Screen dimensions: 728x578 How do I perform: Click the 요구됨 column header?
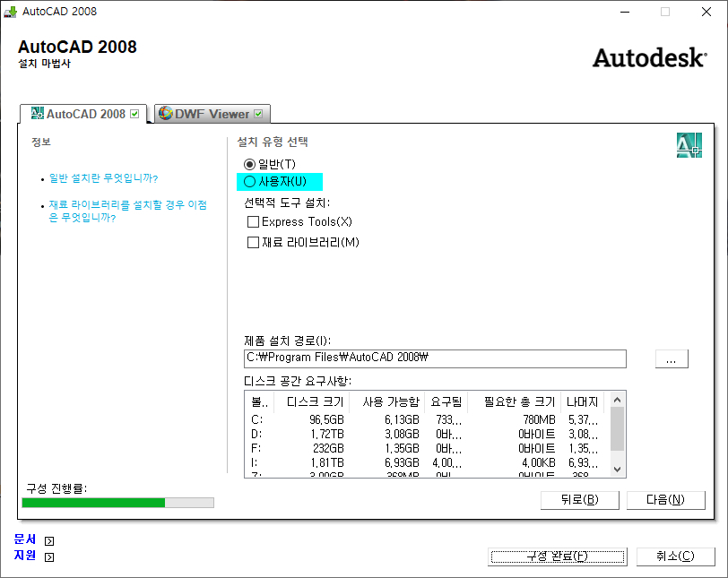point(446,401)
